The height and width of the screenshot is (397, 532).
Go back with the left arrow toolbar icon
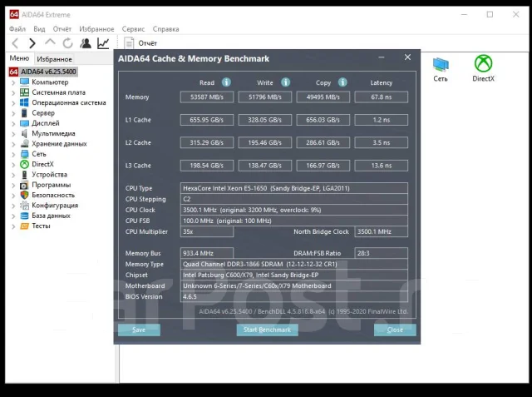point(15,43)
